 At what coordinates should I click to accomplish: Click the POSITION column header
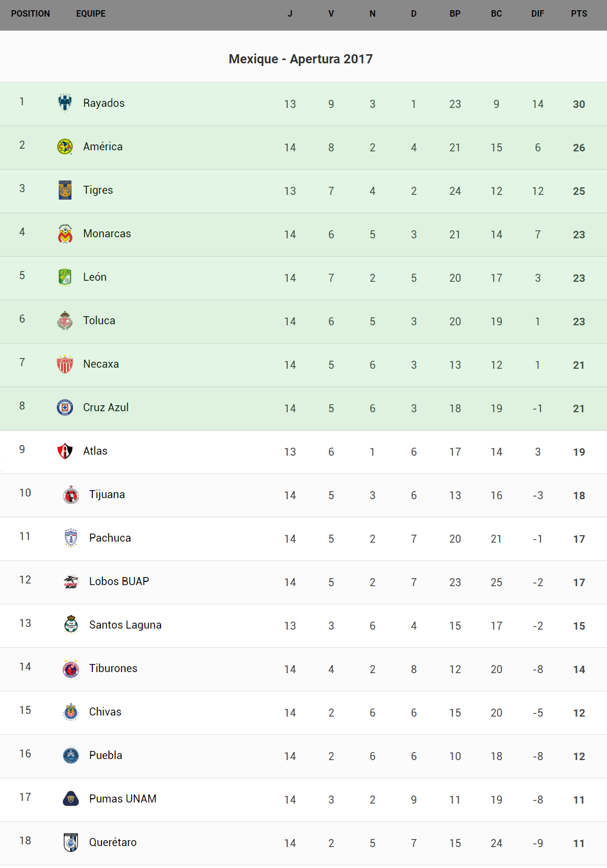point(31,14)
